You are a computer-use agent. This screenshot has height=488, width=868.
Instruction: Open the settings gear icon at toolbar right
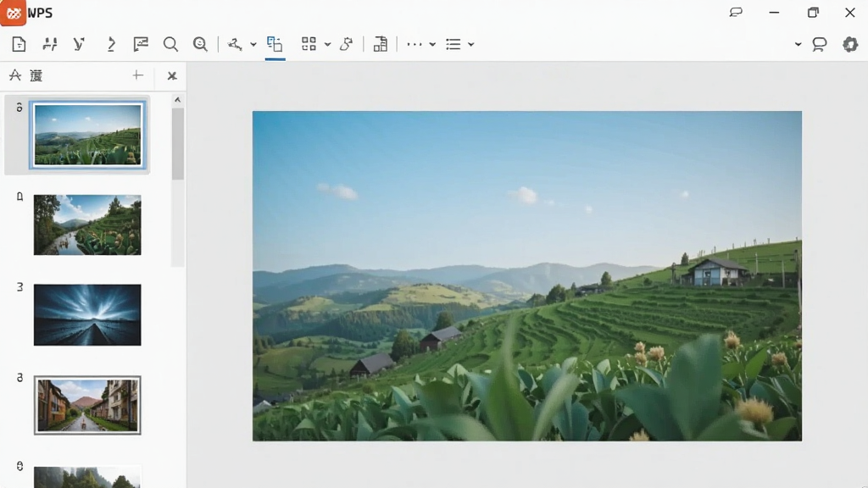[x=850, y=44]
